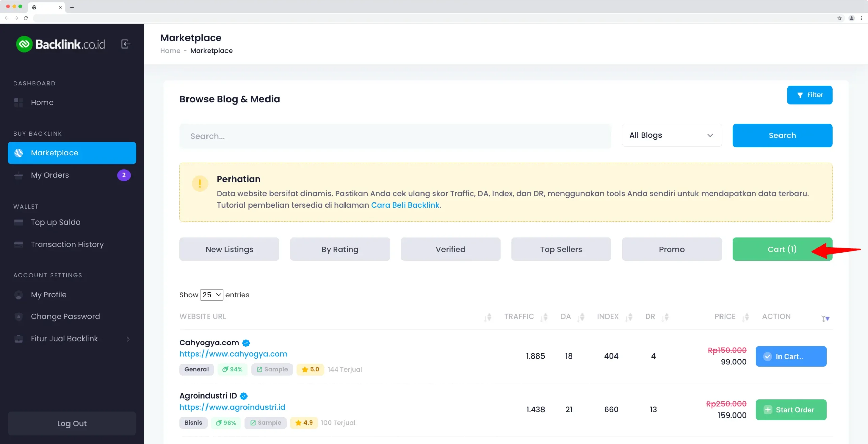Screen dimensions: 868x444
Task: Click the Change Password icon
Action: point(19,317)
